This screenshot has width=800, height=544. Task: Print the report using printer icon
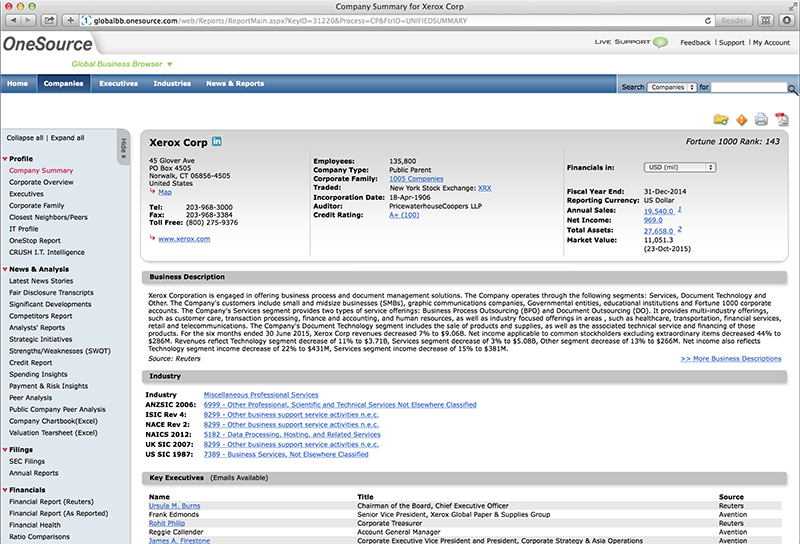[x=761, y=119]
